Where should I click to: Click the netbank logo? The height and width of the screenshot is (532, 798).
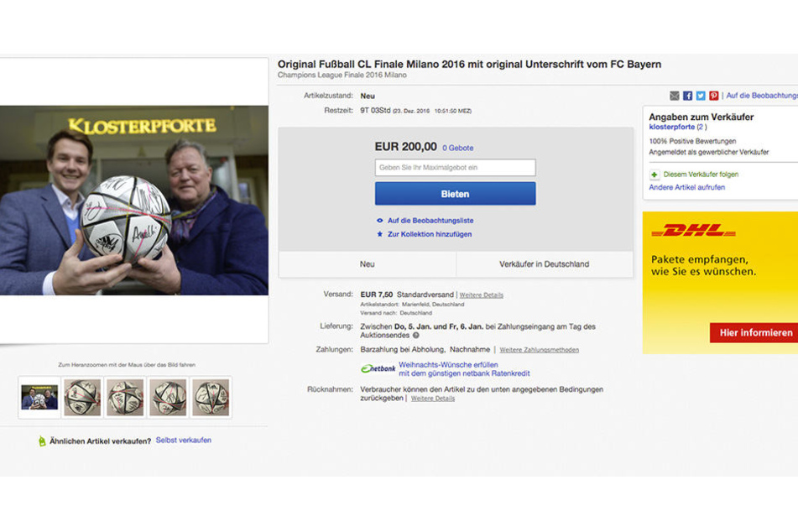pyautogui.click(x=378, y=368)
